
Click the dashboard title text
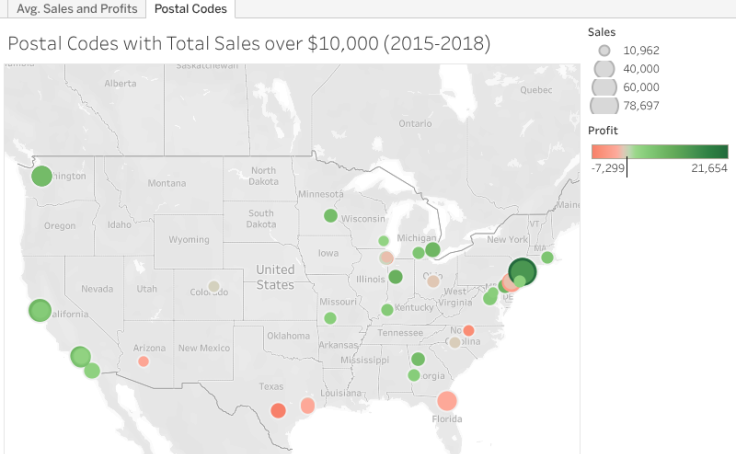[249, 45]
